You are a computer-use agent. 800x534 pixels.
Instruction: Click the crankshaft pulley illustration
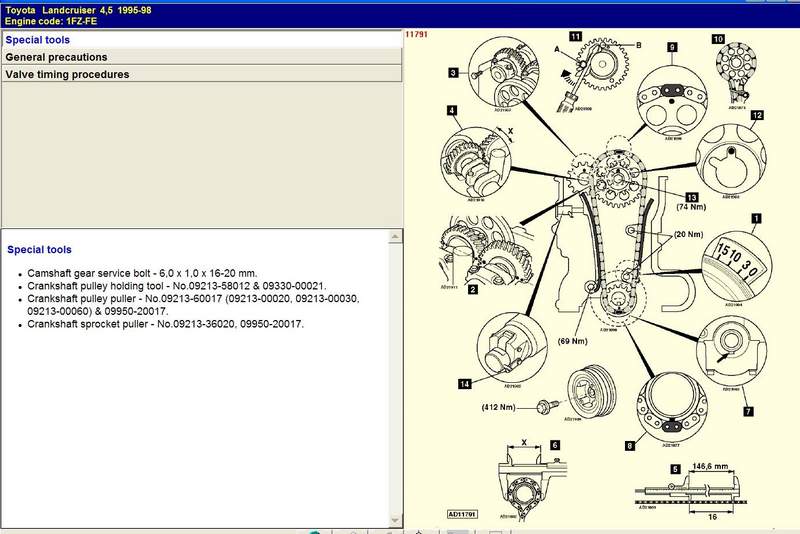pos(592,392)
